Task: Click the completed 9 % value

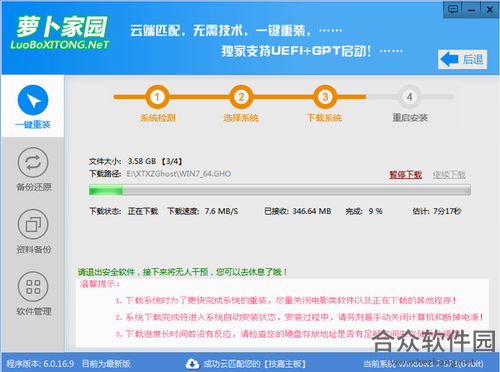Action: [375, 211]
